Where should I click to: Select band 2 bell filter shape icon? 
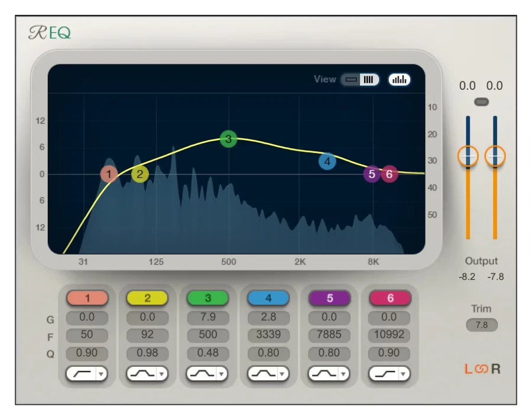click(142, 374)
